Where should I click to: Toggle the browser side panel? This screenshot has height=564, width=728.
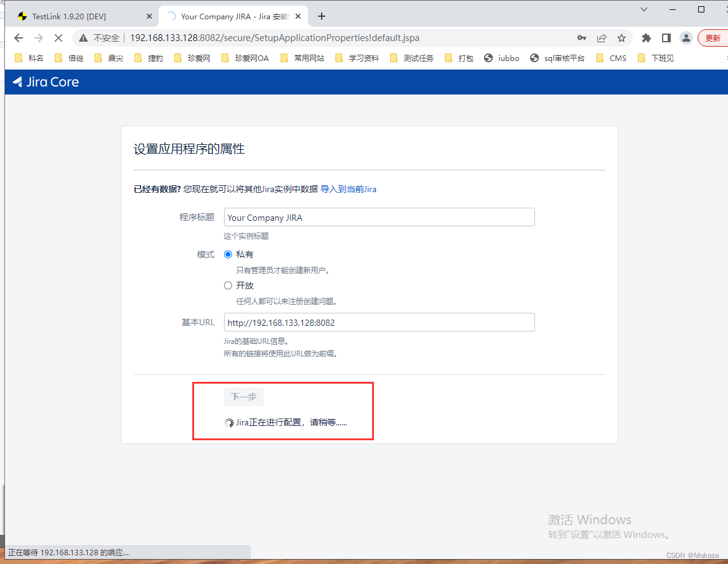pos(666,38)
